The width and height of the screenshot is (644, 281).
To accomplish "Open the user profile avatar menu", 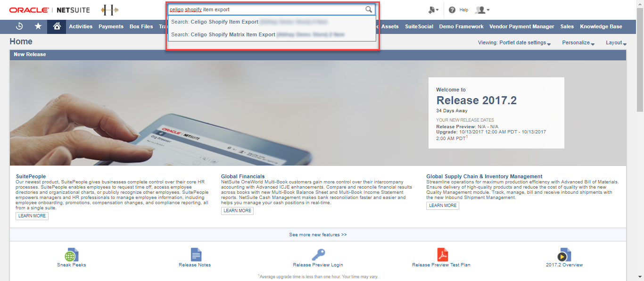I will [x=482, y=10].
